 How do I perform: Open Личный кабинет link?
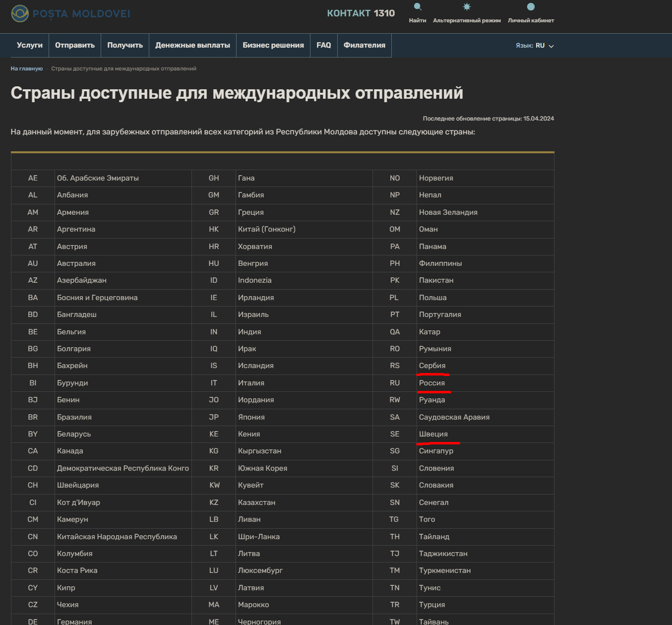[531, 20]
